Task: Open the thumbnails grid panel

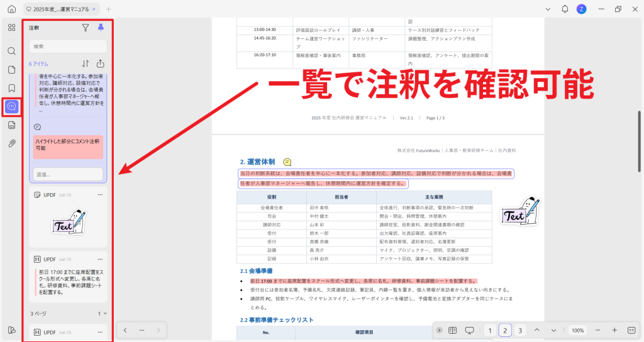Action: tap(11, 28)
